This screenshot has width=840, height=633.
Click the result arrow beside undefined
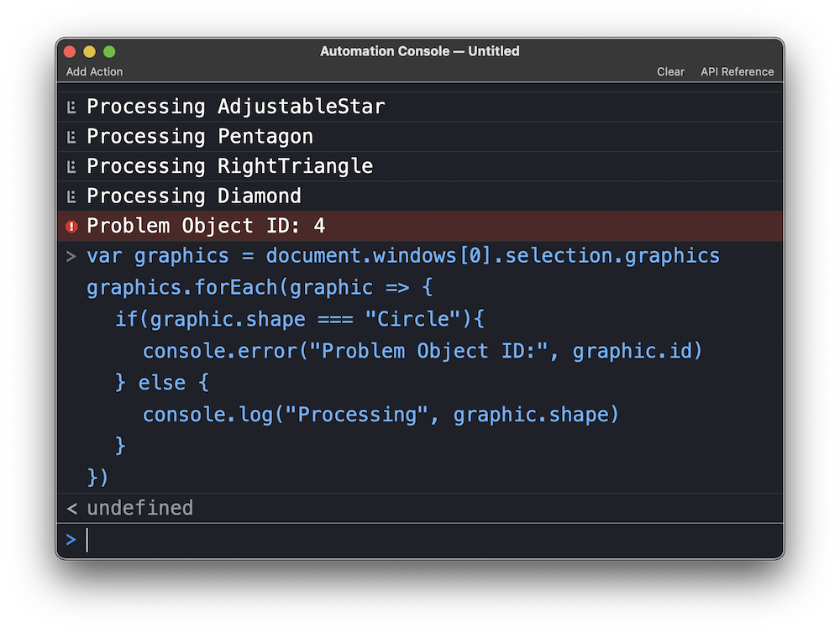pyautogui.click(x=71, y=508)
